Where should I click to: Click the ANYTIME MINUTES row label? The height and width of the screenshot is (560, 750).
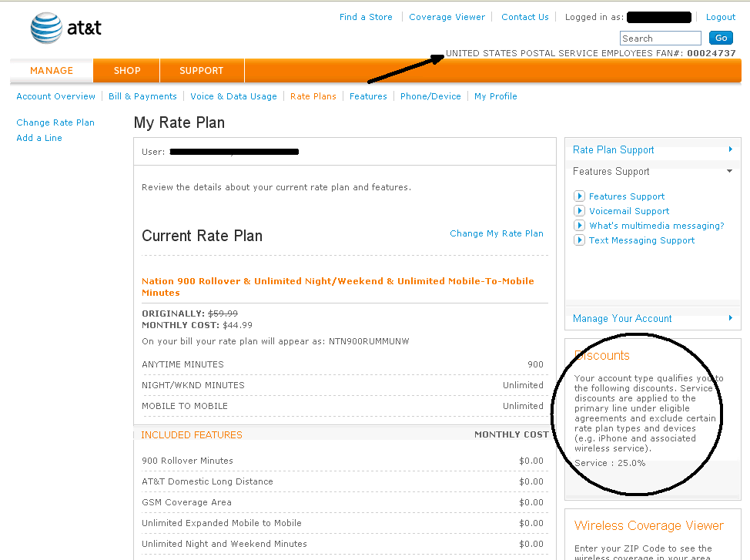coord(182,364)
